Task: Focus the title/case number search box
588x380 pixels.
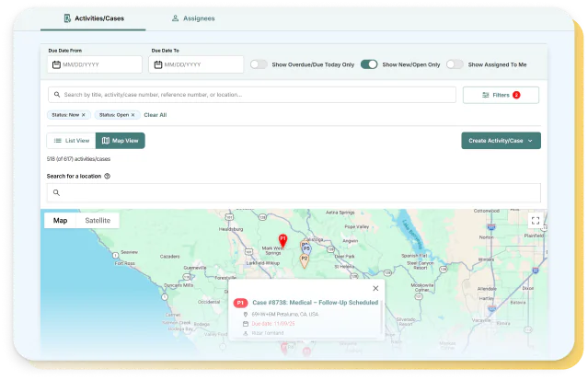Action: pyautogui.click(x=252, y=95)
